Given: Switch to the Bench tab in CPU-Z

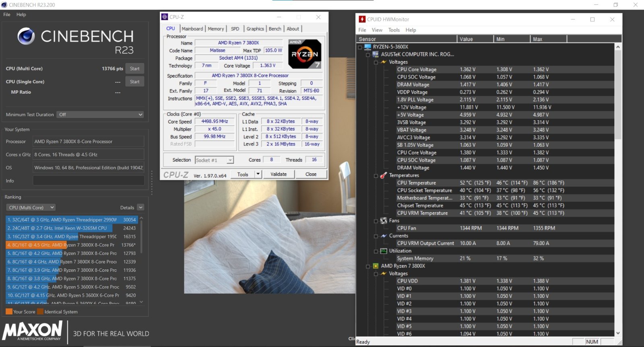Looking at the screenshot, I should [x=275, y=29].
